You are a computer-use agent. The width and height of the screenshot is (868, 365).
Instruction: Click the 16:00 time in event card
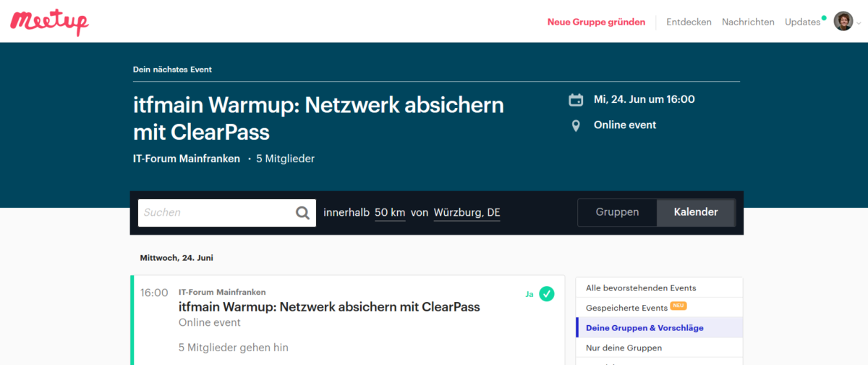click(154, 293)
